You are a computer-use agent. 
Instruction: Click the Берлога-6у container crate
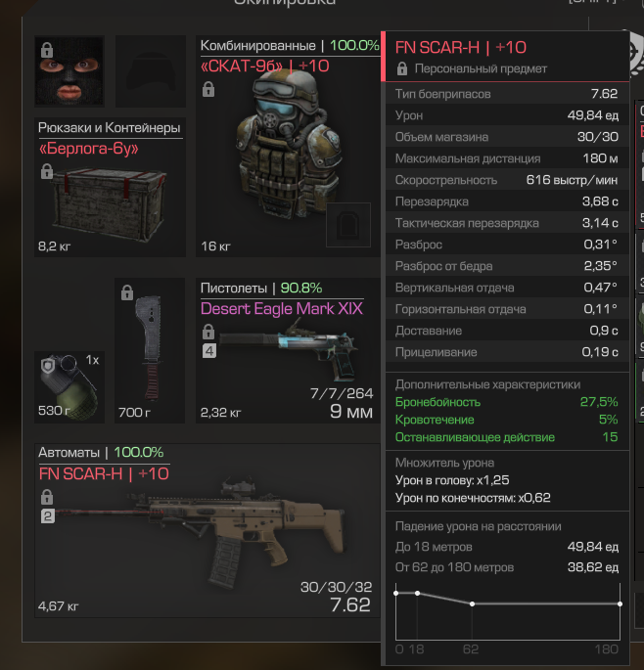coord(109,203)
